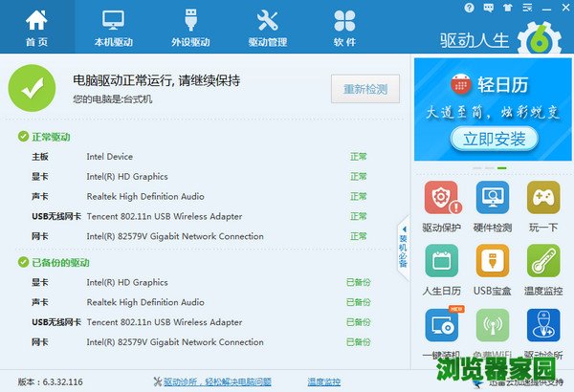Open the 软件 four-leaf icon
Image resolution: width=574 pixels, height=392 pixels.
(343, 27)
